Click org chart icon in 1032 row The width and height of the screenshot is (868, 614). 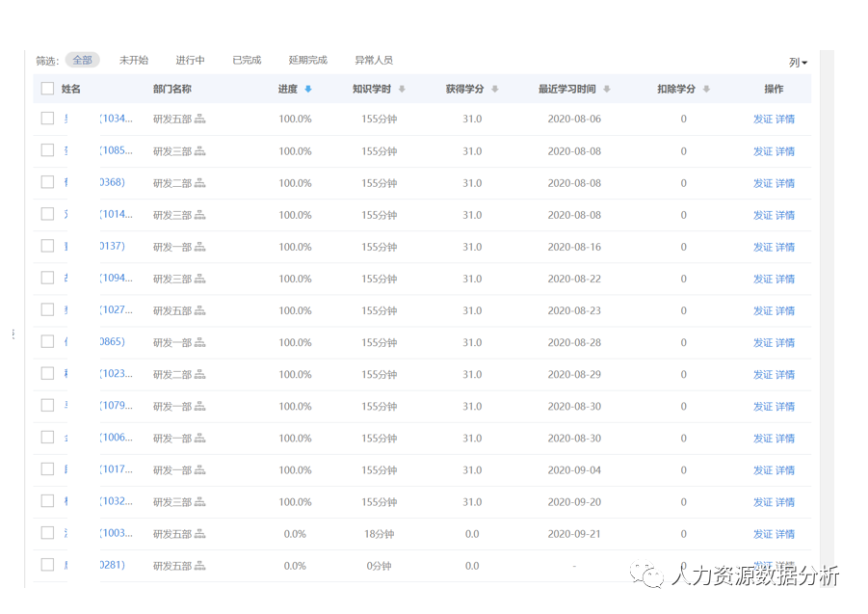[x=199, y=502]
